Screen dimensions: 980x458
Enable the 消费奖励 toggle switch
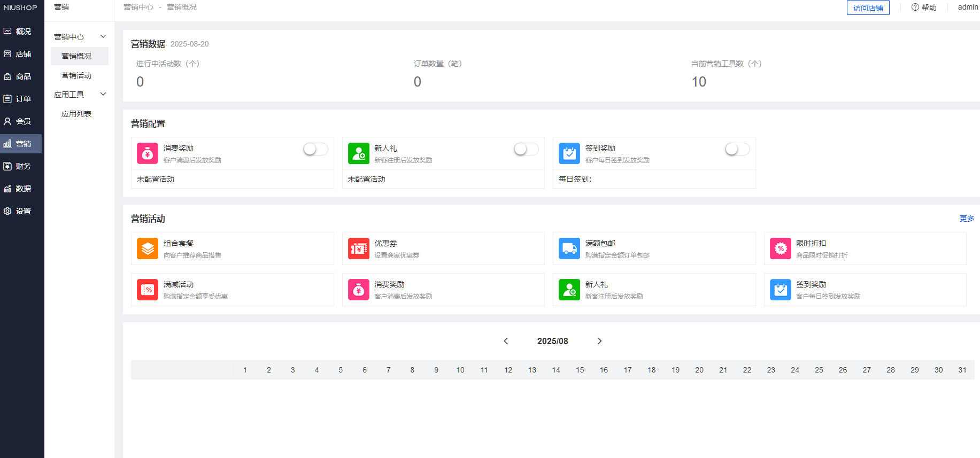[315, 149]
